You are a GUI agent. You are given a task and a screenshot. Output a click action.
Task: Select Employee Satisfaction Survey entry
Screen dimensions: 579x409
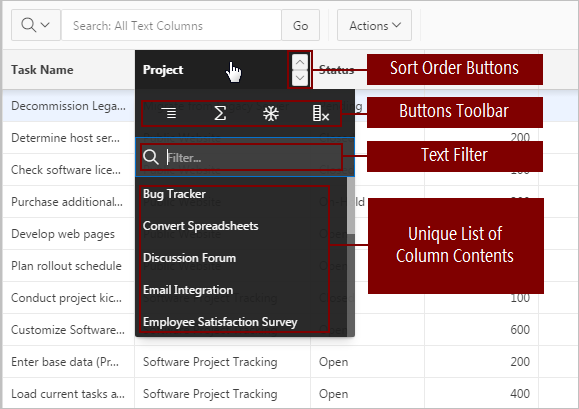point(220,322)
